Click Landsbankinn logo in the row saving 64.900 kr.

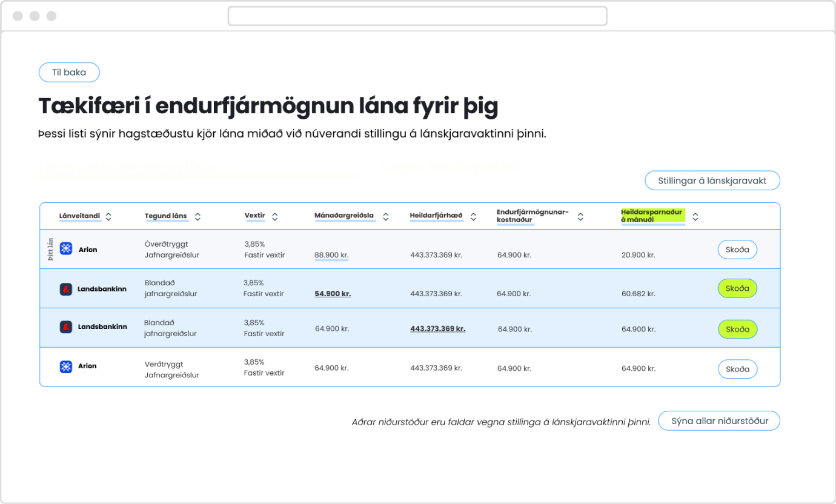(x=66, y=327)
